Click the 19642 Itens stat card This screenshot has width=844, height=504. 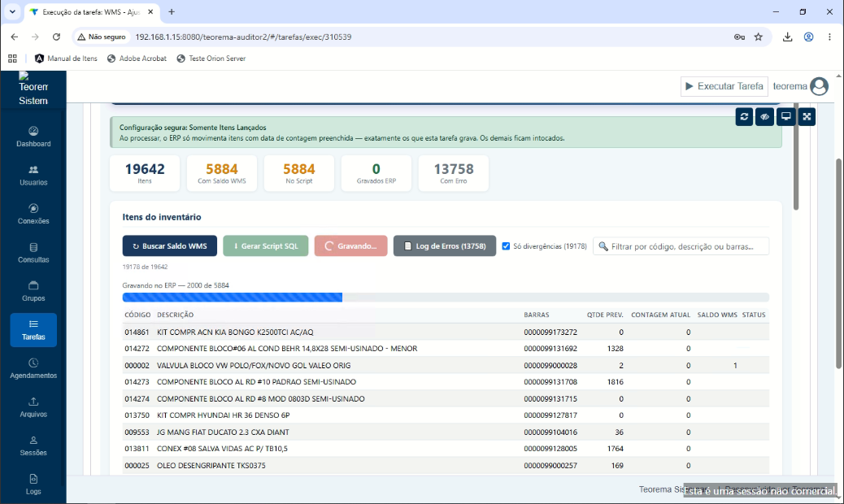pos(145,173)
